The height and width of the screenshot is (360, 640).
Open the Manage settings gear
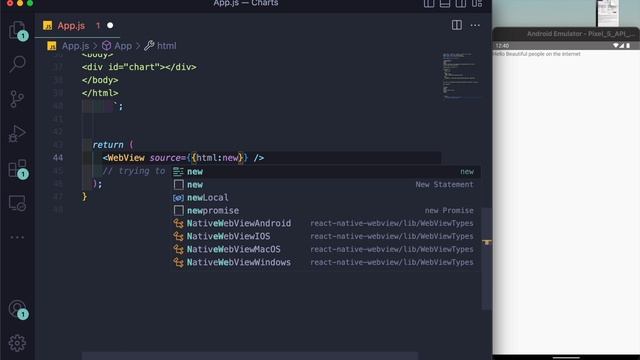17,343
